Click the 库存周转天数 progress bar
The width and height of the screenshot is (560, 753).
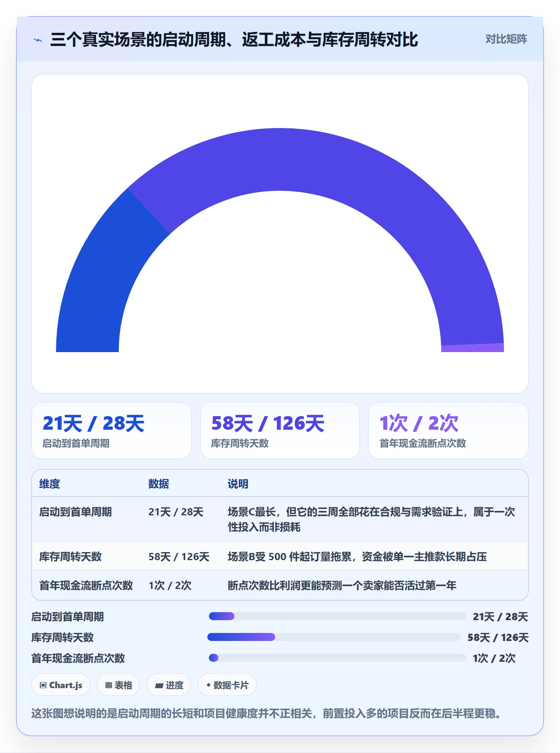(x=334, y=637)
